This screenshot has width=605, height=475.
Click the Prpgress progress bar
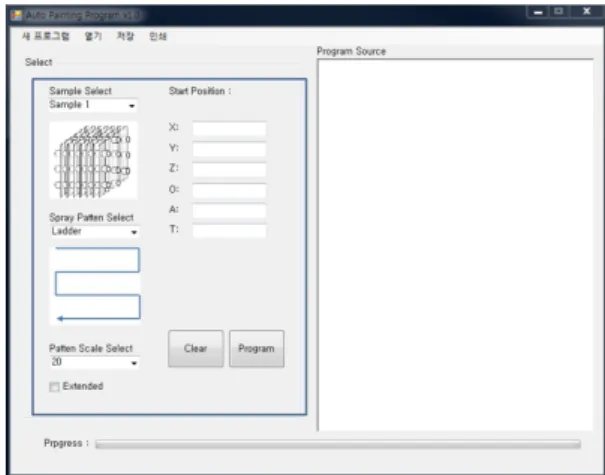coord(338,444)
